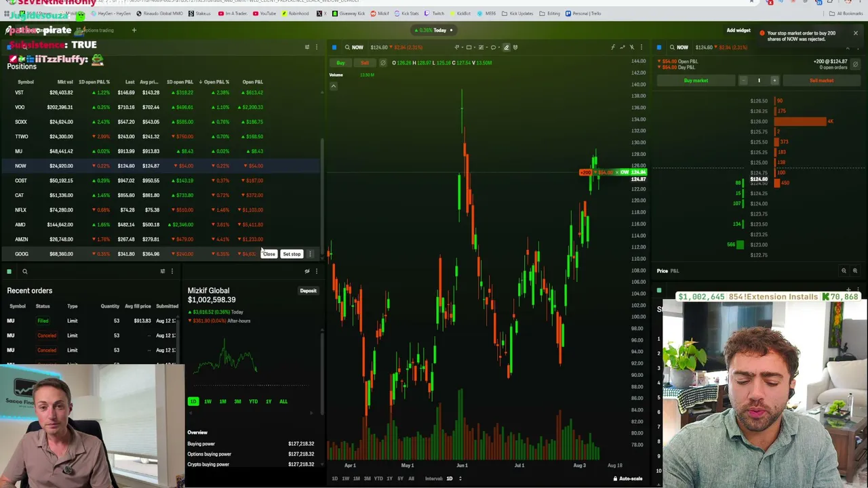
Task: Select YTD account chart range
Action: [x=253, y=402]
